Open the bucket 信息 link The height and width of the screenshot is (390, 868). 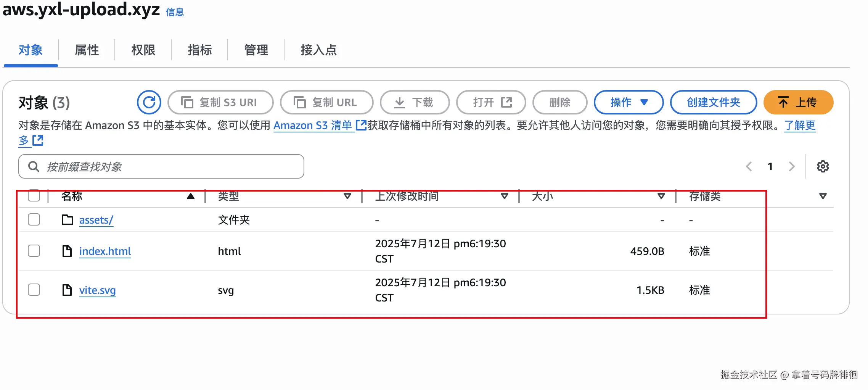175,12
